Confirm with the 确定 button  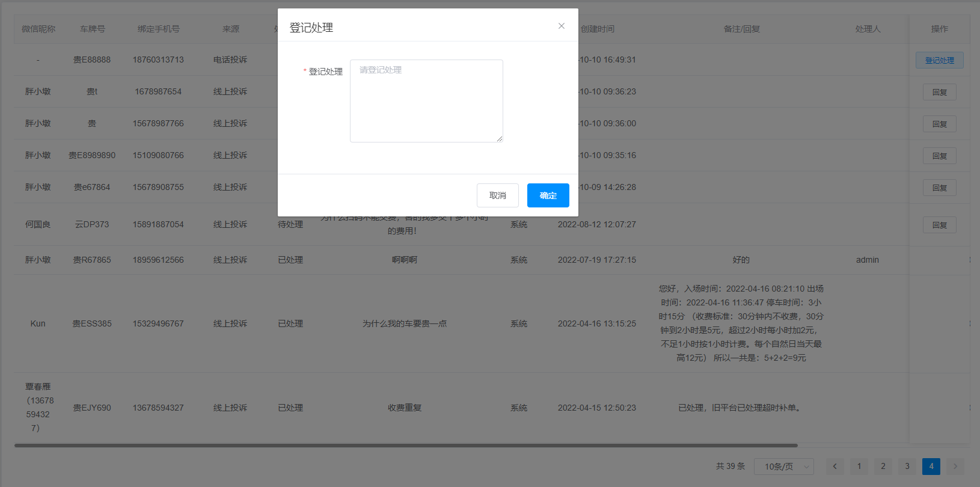coord(548,195)
